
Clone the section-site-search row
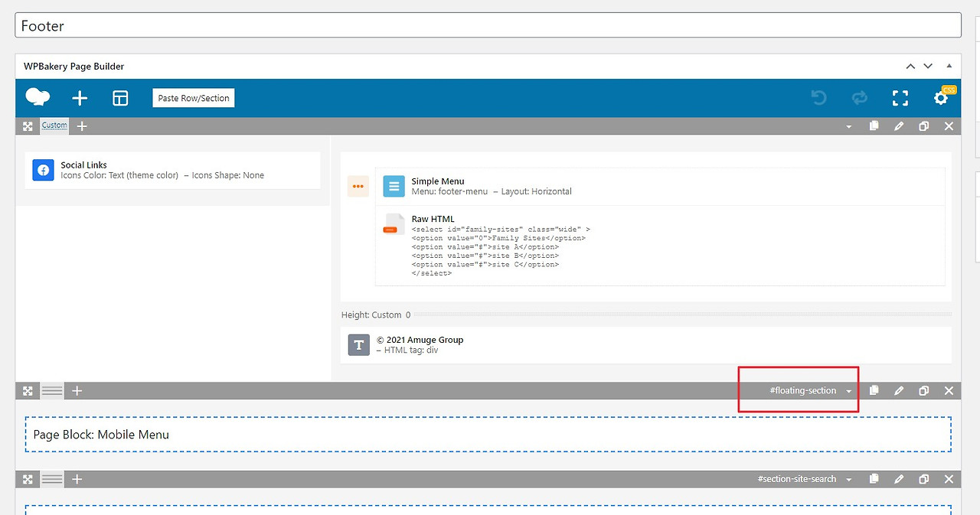tap(924, 479)
